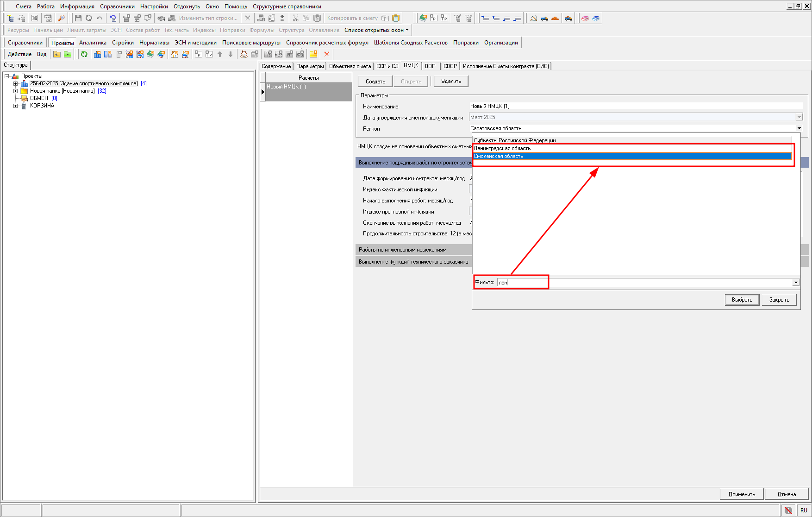
Task: Click the move down arrow icon
Action: 231,54
